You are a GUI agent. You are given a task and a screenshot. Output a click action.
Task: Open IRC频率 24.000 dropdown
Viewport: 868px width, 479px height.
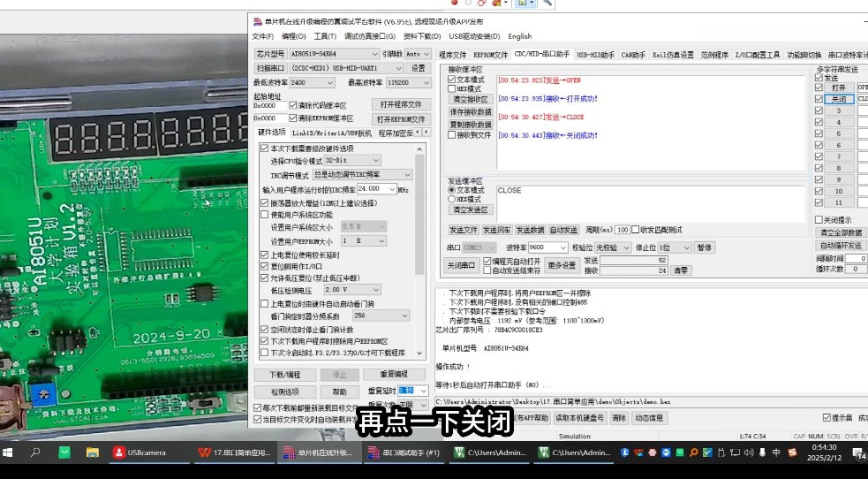tap(376, 189)
